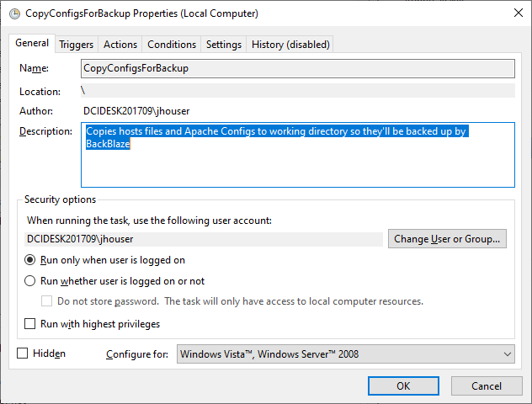532x404 pixels.
Task: Tick the Hidden checkbox
Action: pyautogui.click(x=23, y=353)
